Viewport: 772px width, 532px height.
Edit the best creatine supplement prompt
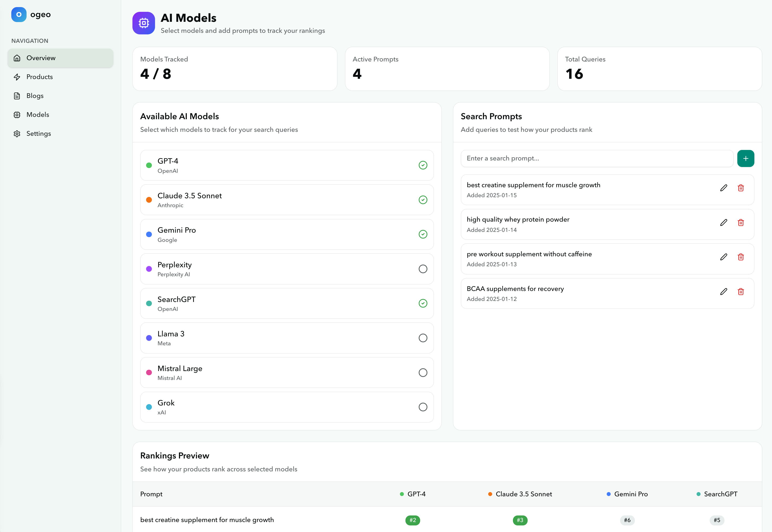point(724,188)
